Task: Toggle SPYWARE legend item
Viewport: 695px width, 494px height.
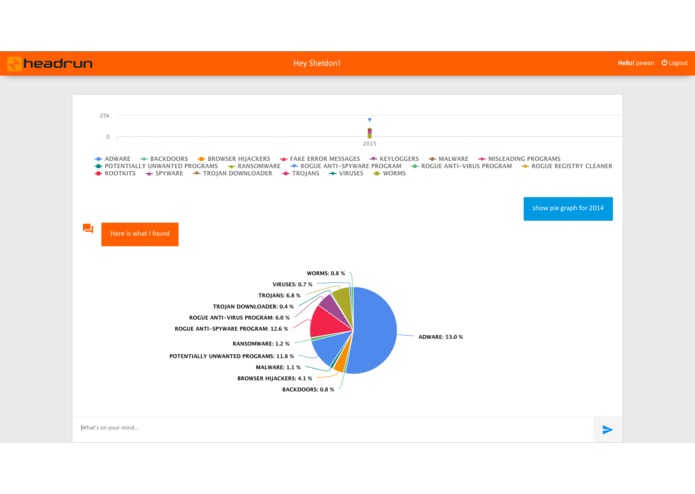Action: (164, 173)
